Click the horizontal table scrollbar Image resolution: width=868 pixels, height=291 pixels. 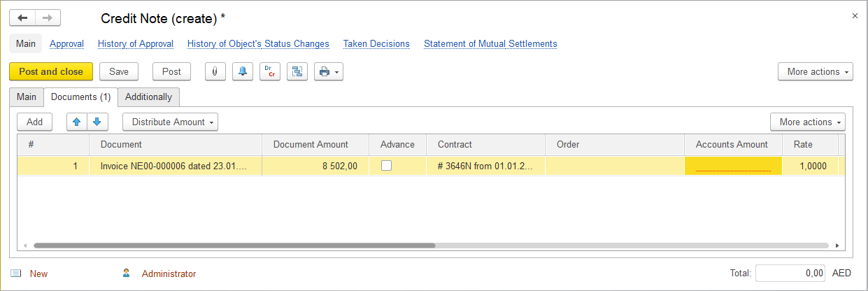click(x=234, y=246)
